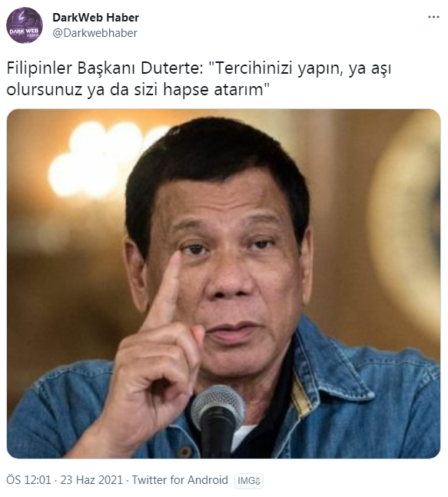448x497 pixels.
Task: Open the ÖS 12:01 timestamp link
Action: click(x=28, y=480)
